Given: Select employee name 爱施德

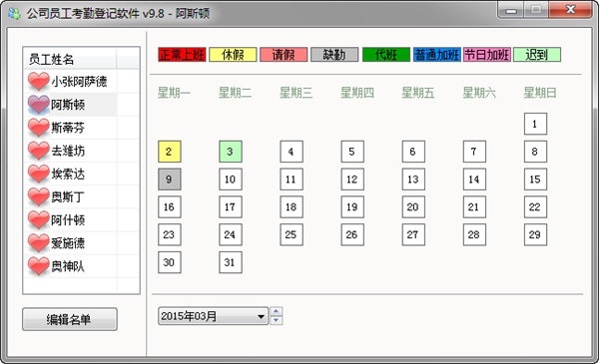Looking at the screenshot, I should click(68, 243).
